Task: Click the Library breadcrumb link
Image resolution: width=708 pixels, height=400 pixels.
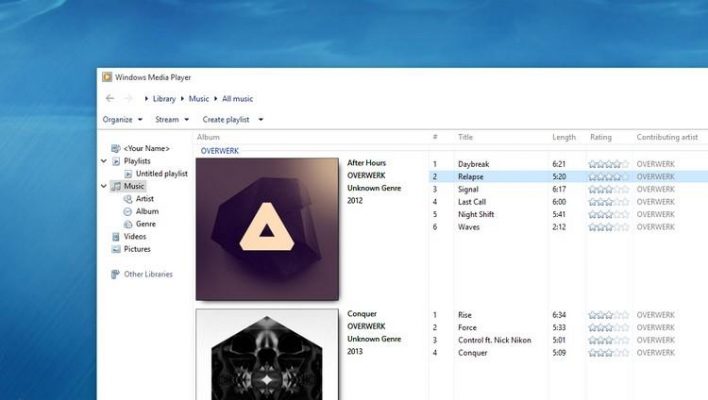Action: tap(164, 99)
